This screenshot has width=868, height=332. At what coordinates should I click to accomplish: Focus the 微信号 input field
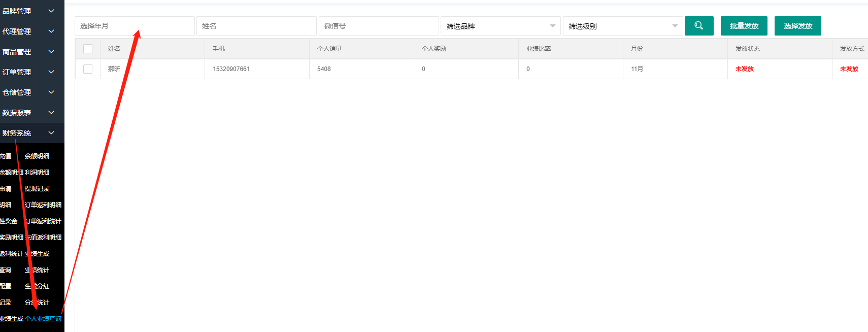click(x=378, y=26)
